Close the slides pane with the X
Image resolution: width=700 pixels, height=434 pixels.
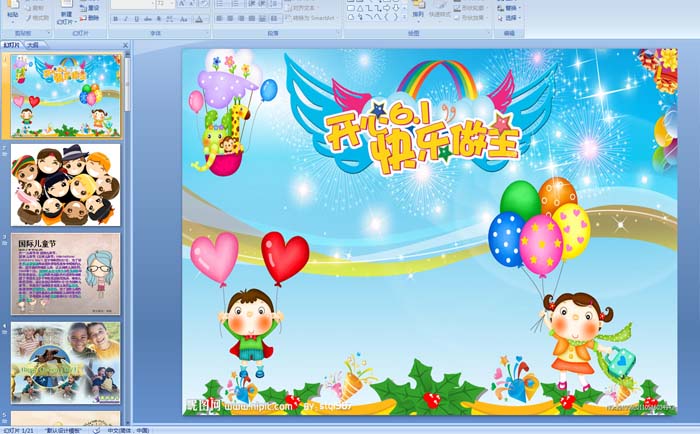coord(125,45)
